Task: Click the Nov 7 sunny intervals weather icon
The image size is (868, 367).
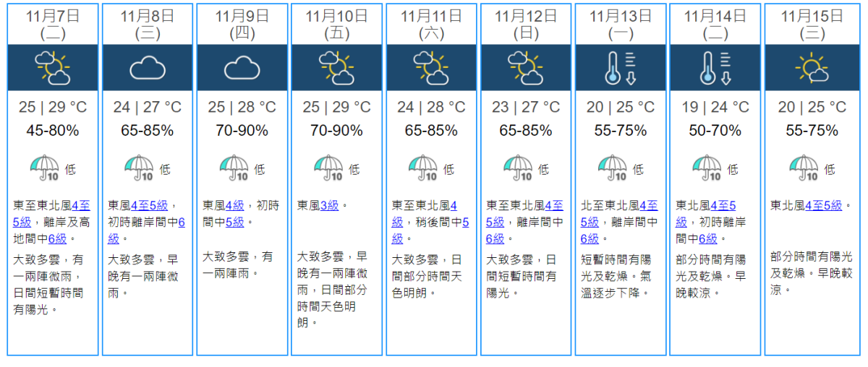Action: pyautogui.click(x=53, y=67)
